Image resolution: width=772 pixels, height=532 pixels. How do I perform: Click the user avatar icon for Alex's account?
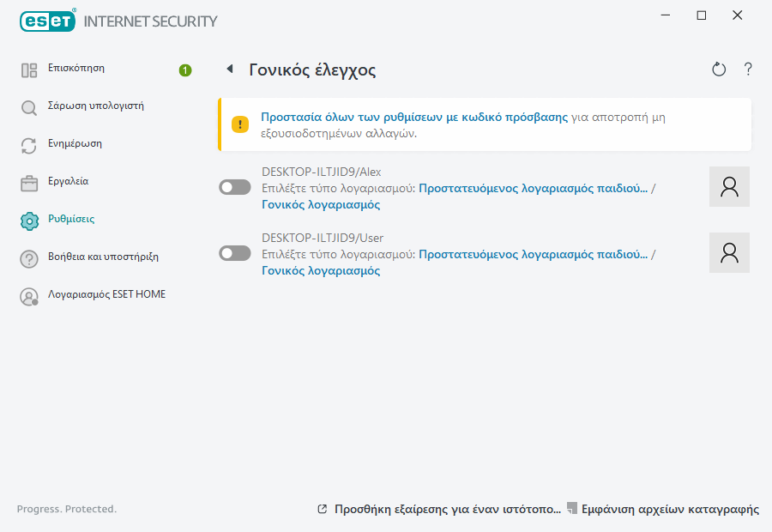pos(729,186)
